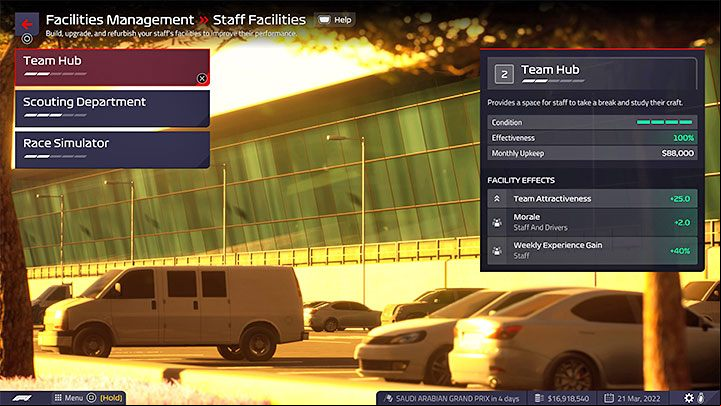Open the Menu grid icon
The image size is (721, 406).
tap(58, 398)
